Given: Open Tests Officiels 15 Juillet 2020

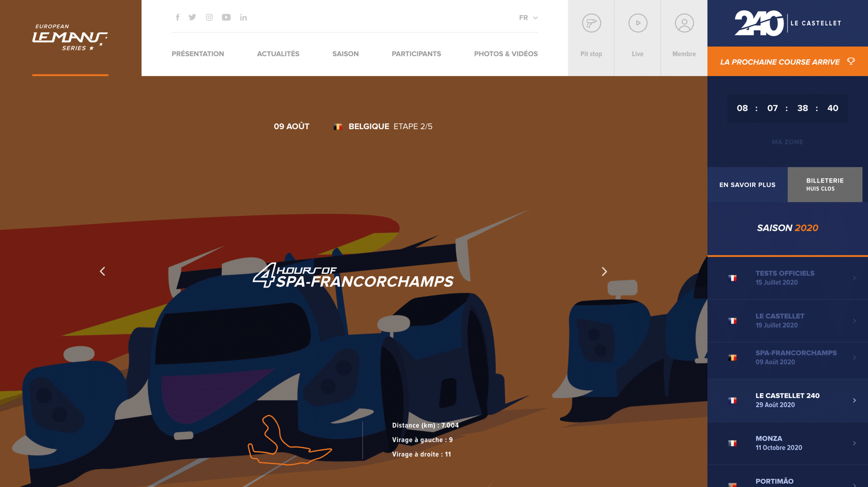Looking at the screenshot, I should tap(787, 278).
